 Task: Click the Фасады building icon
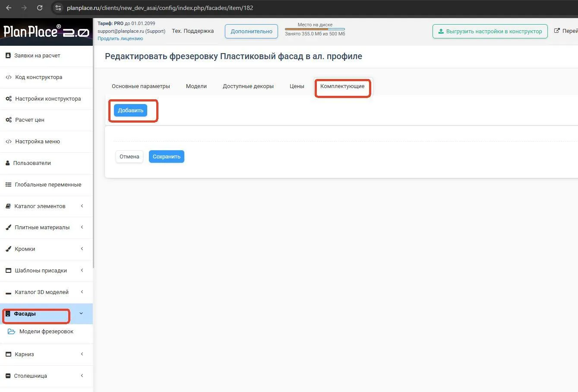pos(8,314)
